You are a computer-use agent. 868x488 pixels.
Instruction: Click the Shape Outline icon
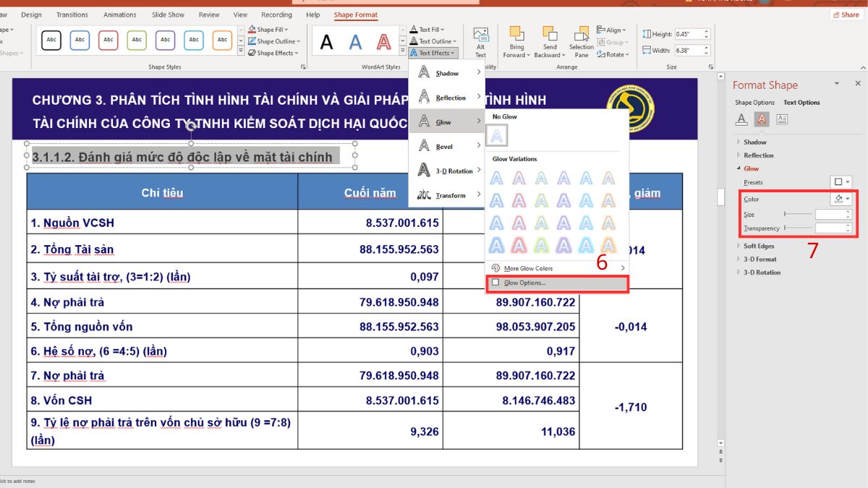point(251,41)
